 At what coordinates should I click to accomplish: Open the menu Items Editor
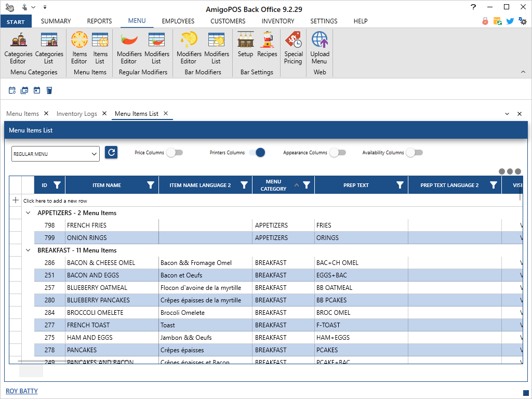point(79,48)
